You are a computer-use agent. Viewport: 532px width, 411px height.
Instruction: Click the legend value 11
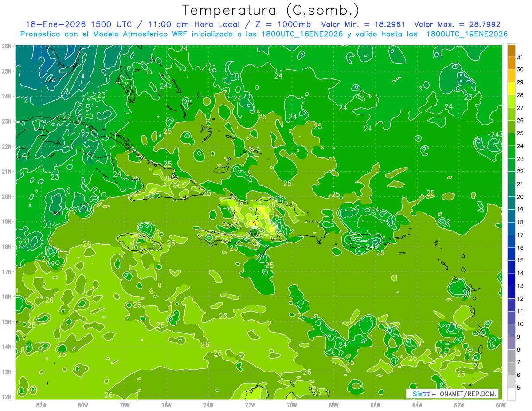(x=520, y=311)
